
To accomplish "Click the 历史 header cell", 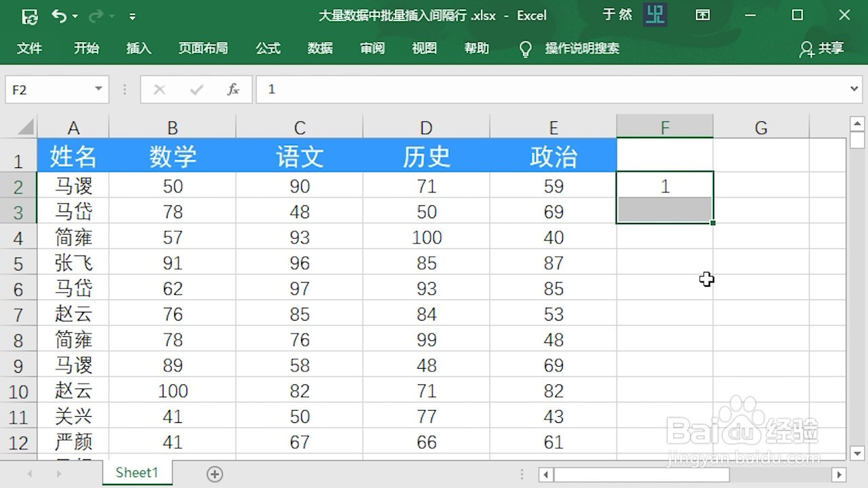I will click(x=426, y=156).
